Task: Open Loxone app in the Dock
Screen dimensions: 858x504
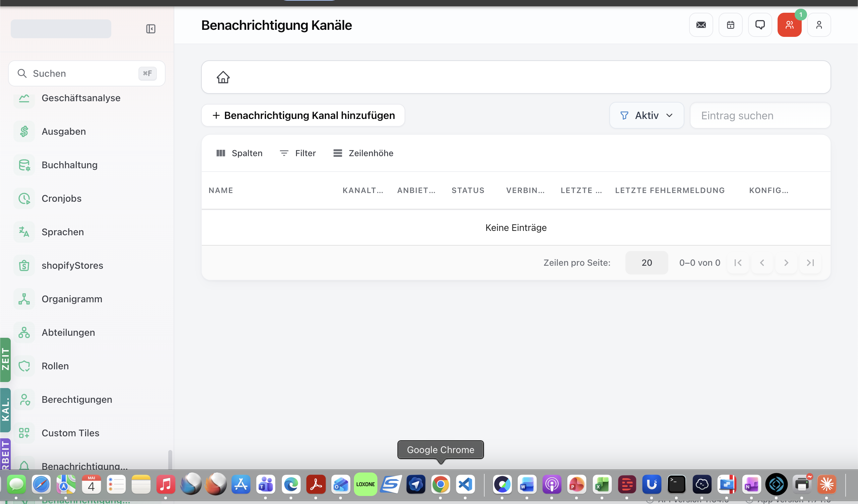Action: click(x=365, y=484)
